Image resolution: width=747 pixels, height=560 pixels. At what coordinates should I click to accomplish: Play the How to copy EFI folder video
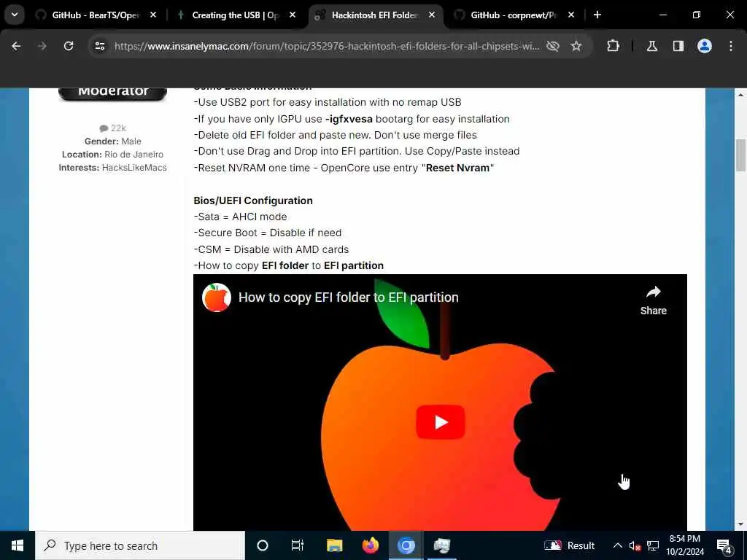coord(440,422)
